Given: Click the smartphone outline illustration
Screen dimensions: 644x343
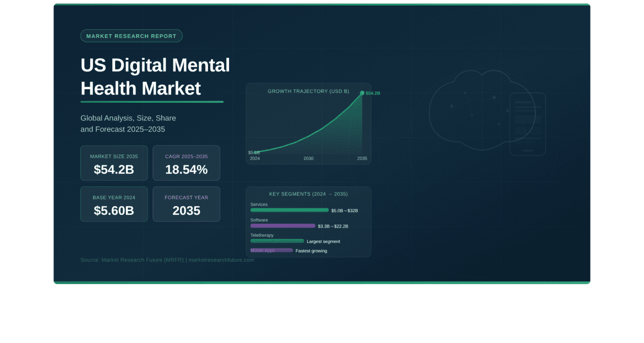Looking at the screenshot, I should click(527, 124).
